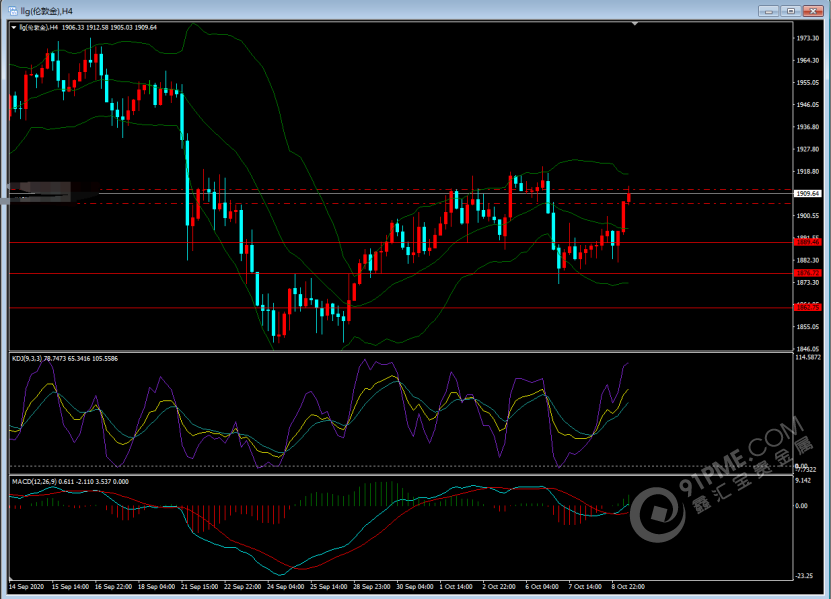Click the 28 Sep 23:00 time label
Screen dimensions: 831x599
[372, 587]
